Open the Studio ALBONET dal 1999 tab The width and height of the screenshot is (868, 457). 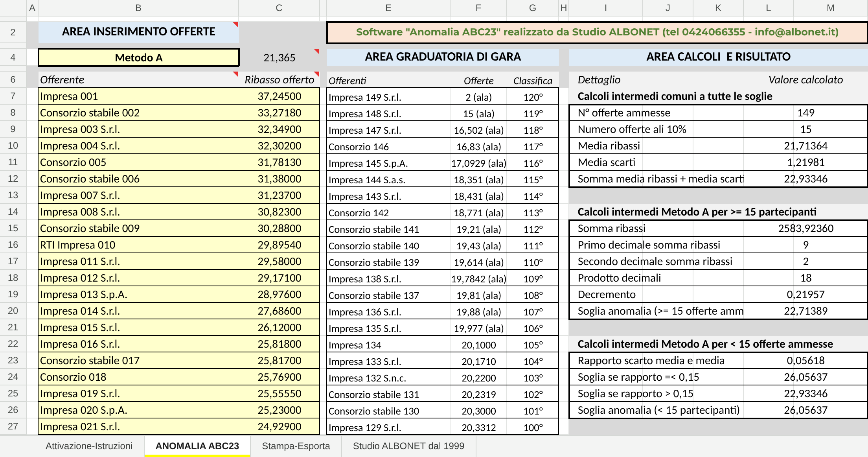(x=408, y=446)
